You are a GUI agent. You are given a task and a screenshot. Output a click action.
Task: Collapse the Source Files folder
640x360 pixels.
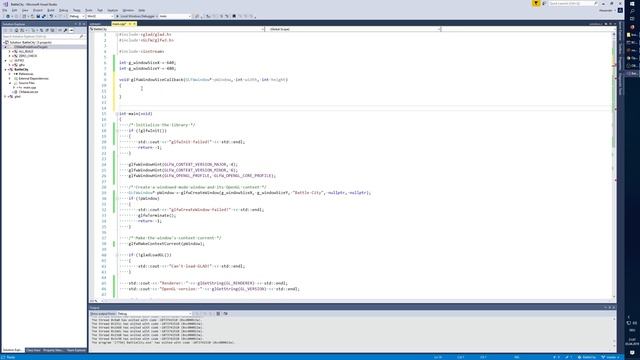click(x=10, y=83)
